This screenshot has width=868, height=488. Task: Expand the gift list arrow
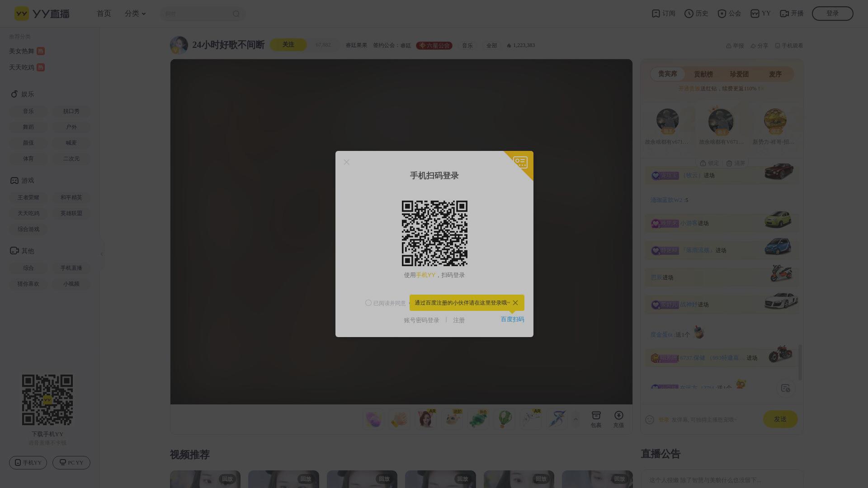click(576, 419)
